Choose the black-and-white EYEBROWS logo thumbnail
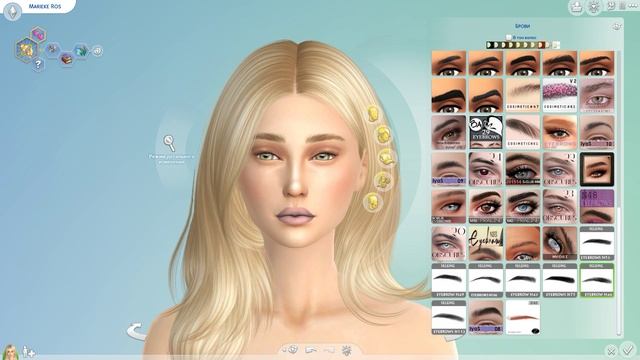This screenshot has height=360, width=640. pyautogui.click(x=485, y=132)
